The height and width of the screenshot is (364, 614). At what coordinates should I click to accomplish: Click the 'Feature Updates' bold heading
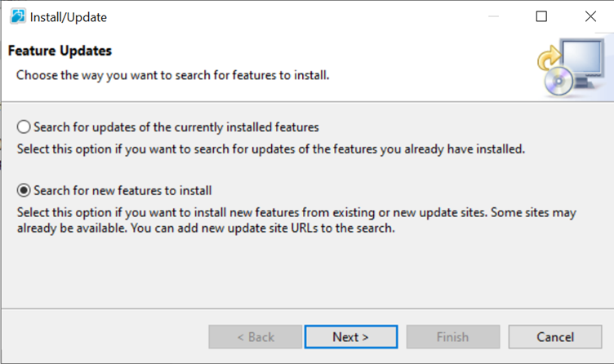60,51
